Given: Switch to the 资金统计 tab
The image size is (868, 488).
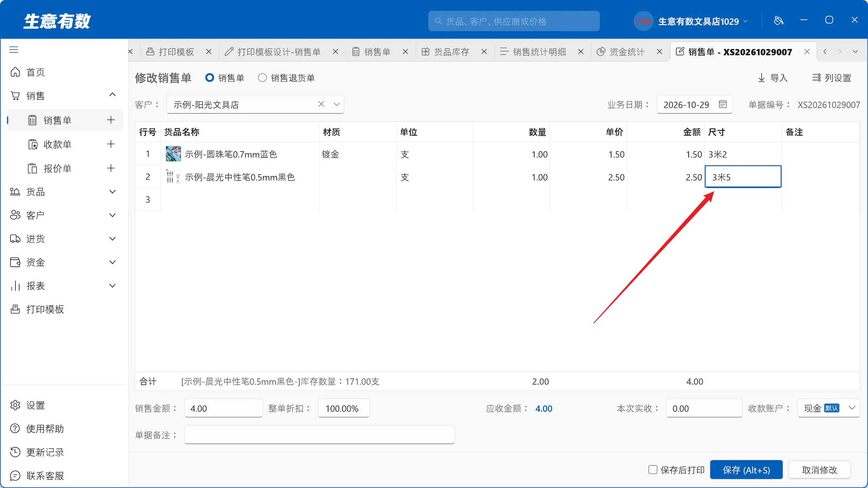Looking at the screenshot, I should (x=620, y=52).
